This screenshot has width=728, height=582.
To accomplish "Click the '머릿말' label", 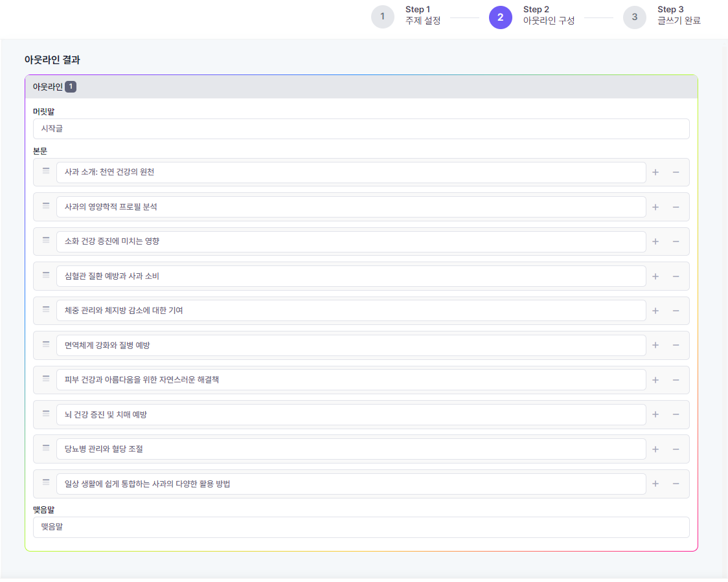I will [43, 111].
